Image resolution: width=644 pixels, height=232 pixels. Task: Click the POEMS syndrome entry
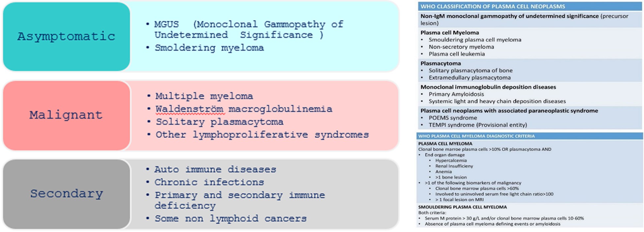453,118
